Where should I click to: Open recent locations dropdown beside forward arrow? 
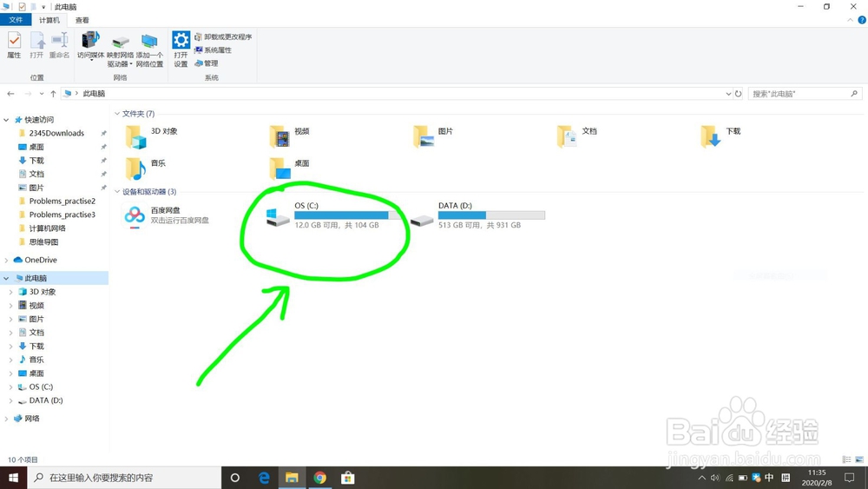coord(42,94)
